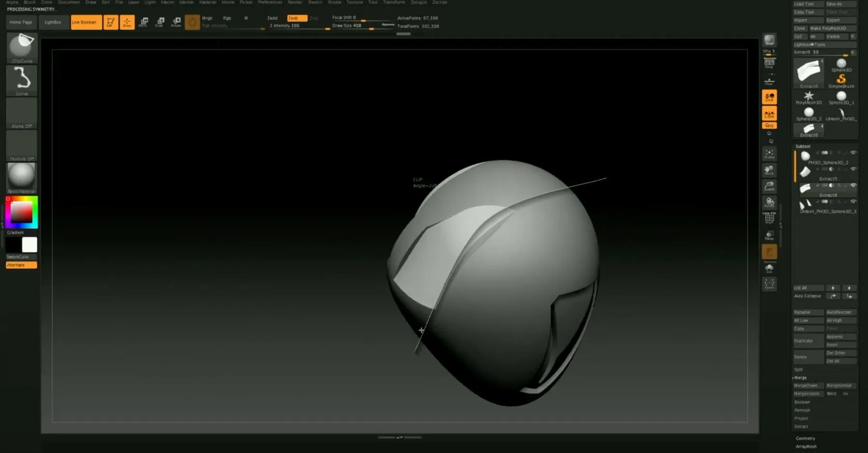Screen dimensions: 868x453
Task: Open the Texture Off selector
Action: coord(22,146)
